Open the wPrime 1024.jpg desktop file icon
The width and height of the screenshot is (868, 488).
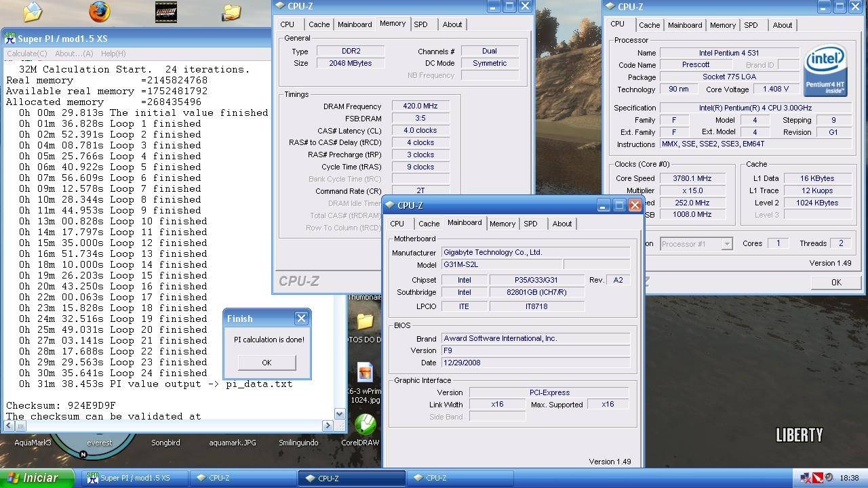[365, 372]
